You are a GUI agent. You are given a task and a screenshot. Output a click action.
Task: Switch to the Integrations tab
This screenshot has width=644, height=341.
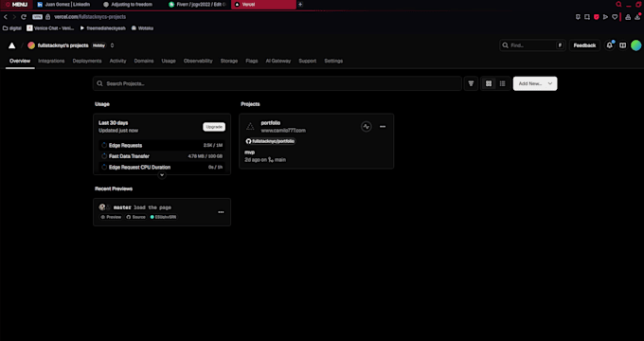click(x=51, y=61)
